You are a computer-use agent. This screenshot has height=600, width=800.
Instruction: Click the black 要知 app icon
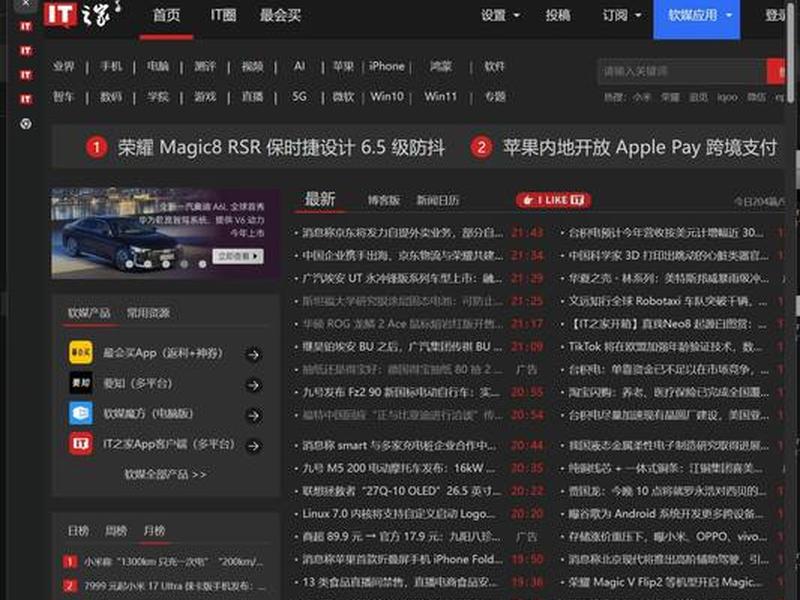coord(81,383)
